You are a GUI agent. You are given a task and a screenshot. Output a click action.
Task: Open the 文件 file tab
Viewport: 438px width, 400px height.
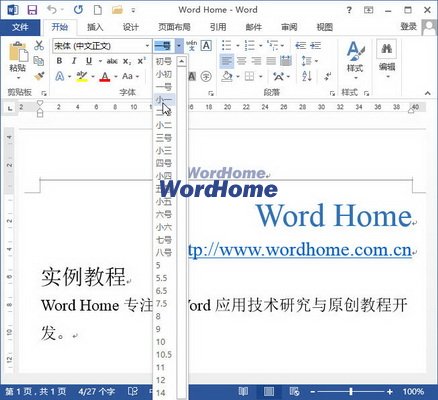pyautogui.click(x=20, y=27)
